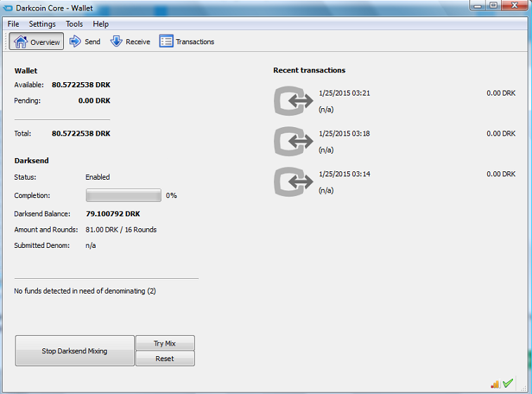The height and width of the screenshot is (394, 532).
Task: Maximize the Darkcoin Core window
Action: pos(493,6)
